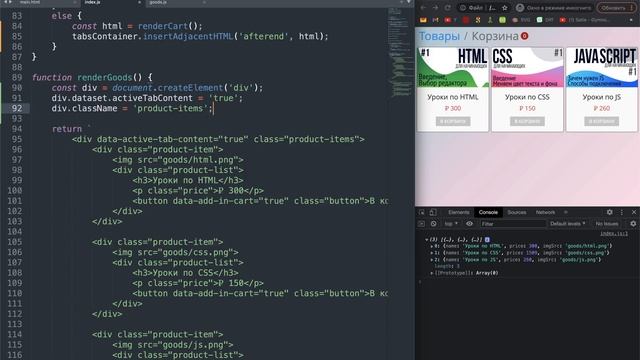Add Уроки по JS to cart

coord(602,121)
